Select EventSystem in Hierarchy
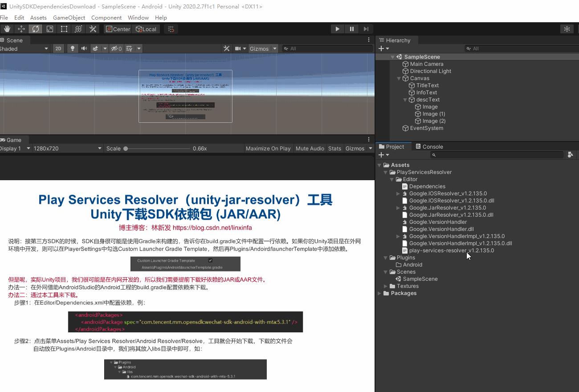 [x=427, y=128]
